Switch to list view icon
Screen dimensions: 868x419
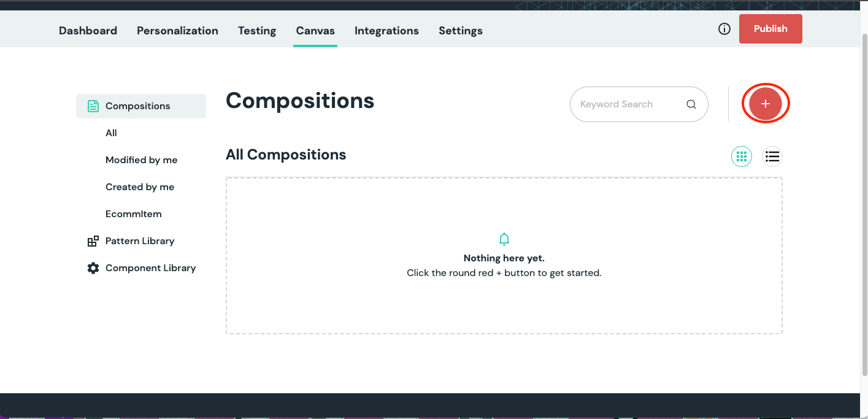(x=772, y=156)
